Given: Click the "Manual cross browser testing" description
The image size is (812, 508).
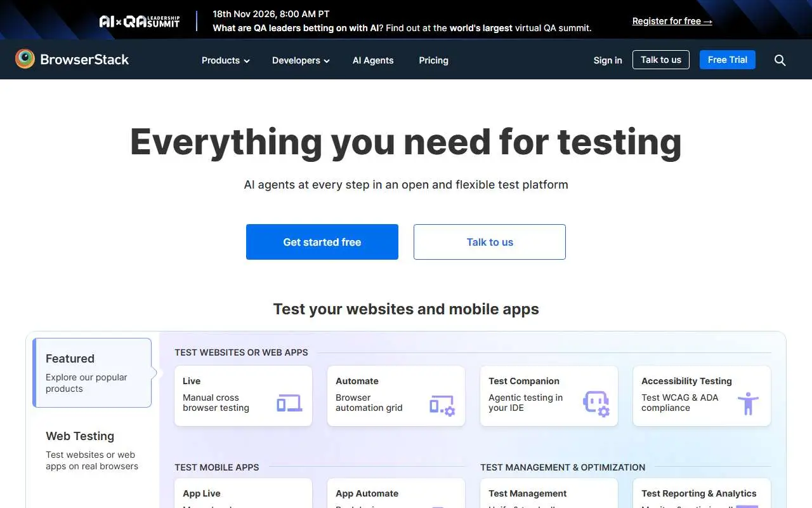Looking at the screenshot, I should coord(216,403).
